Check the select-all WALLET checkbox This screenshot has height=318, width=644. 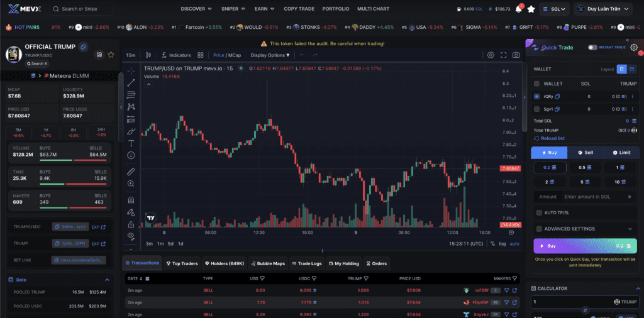(x=536, y=84)
